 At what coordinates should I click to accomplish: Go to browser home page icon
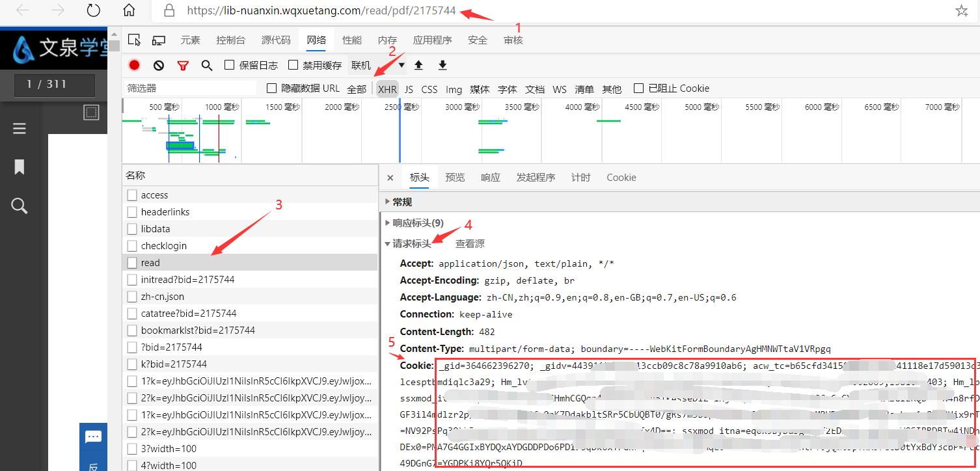click(129, 10)
